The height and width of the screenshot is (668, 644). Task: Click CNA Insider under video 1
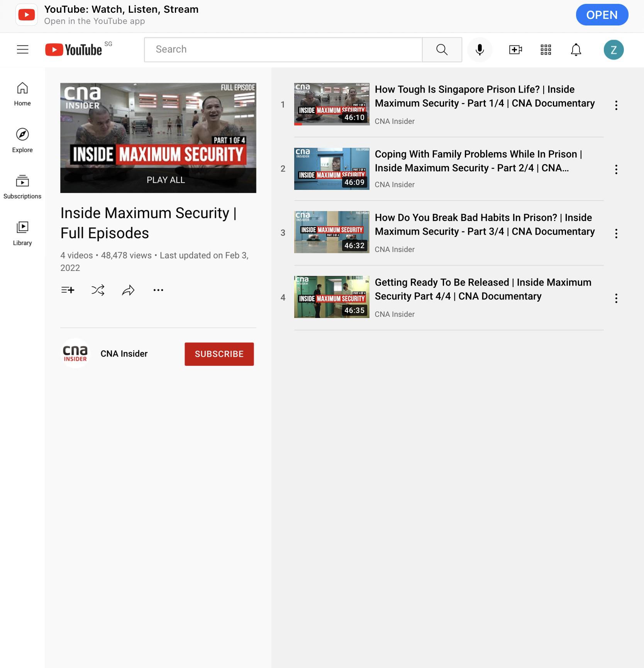tap(395, 121)
